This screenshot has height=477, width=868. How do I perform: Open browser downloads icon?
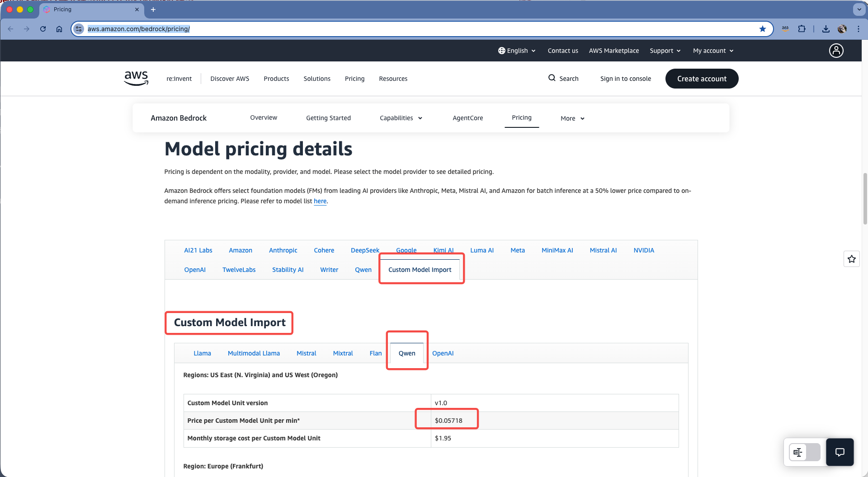[826, 29]
